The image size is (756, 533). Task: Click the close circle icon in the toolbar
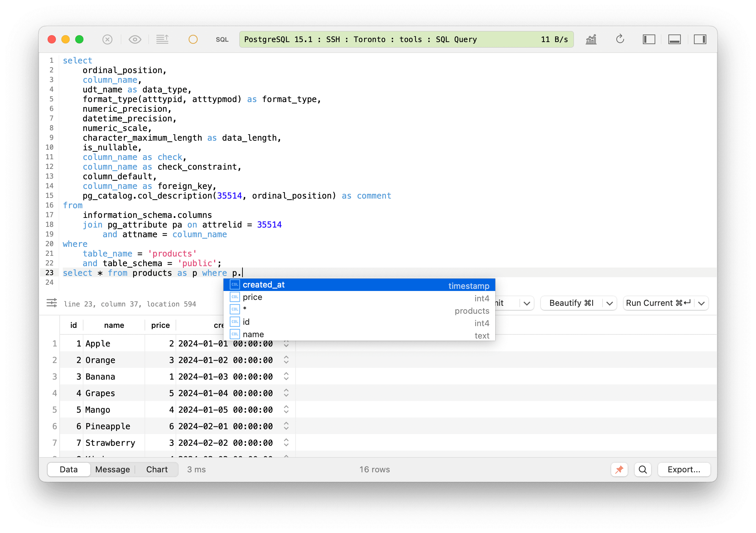[x=107, y=39]
